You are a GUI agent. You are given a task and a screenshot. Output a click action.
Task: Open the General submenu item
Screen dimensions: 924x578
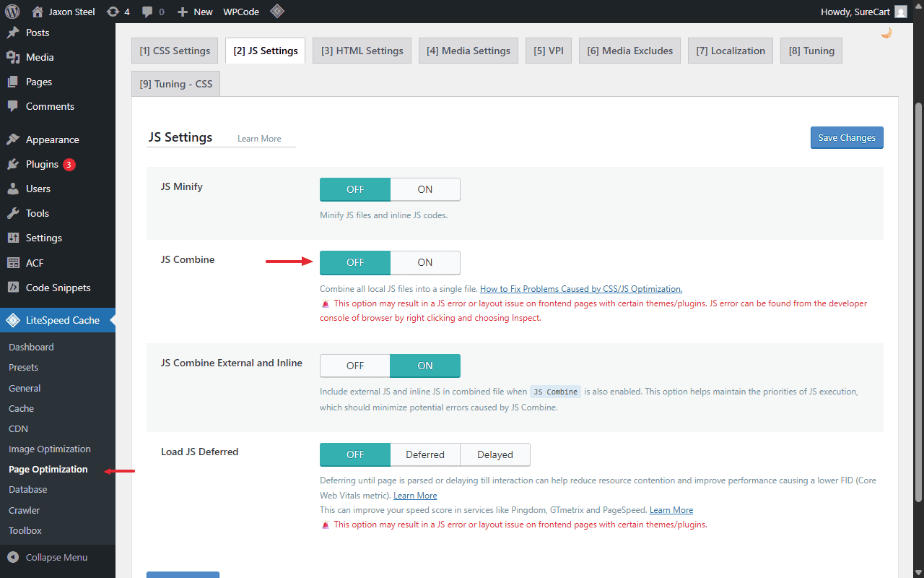point(25,388)
